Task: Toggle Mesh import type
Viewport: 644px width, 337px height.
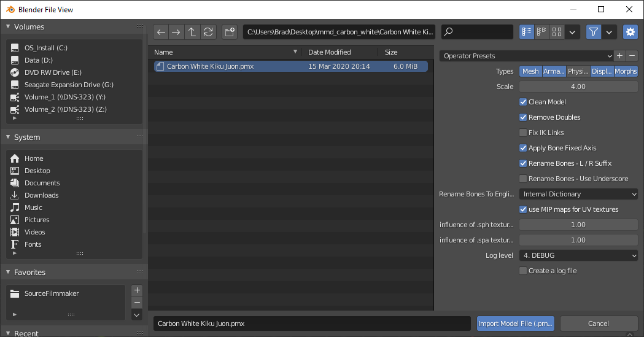Action: point(530,71)
